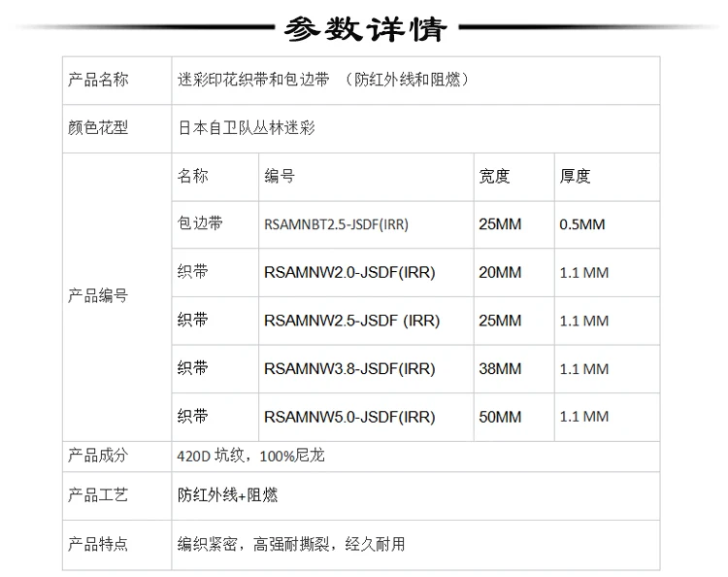Select the 0.5MM thickness cell
Image resolution: width=728 pixels, height=577 pixels.
tap(582, 224)
